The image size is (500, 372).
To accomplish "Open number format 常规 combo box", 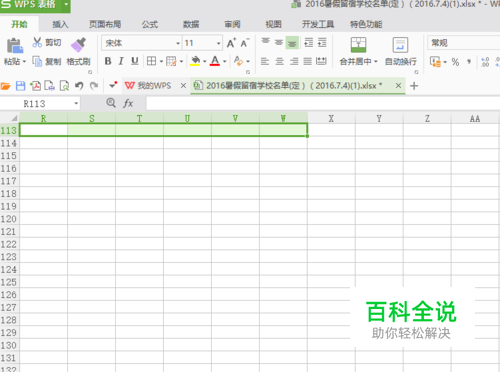I will 463,43.
